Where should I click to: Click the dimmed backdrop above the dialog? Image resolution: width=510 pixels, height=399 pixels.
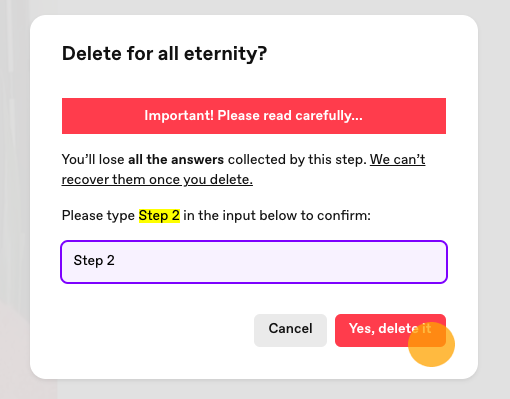pos(255,7)
